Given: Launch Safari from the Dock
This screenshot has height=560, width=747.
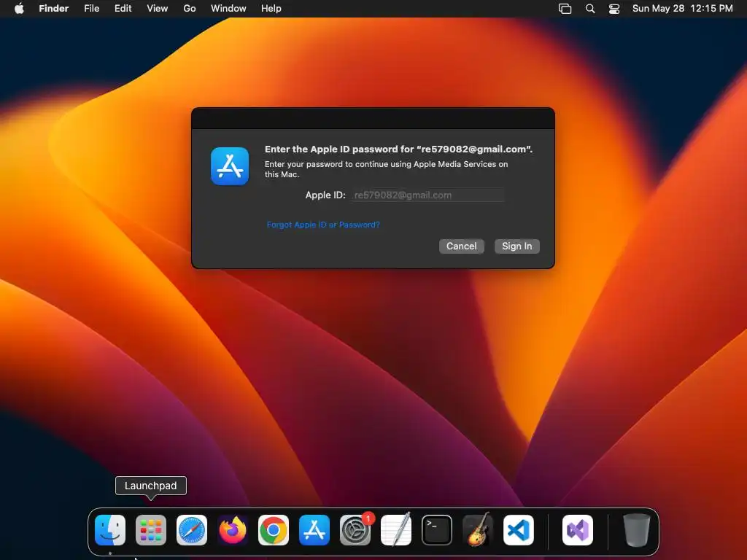Looking at the screenshot, I should [x=192, y=530].
